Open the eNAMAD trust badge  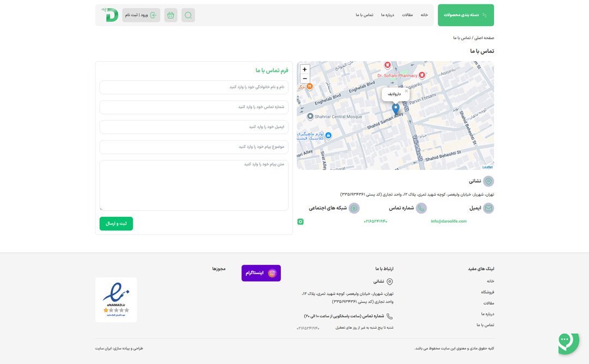click(x=116, y=300)
